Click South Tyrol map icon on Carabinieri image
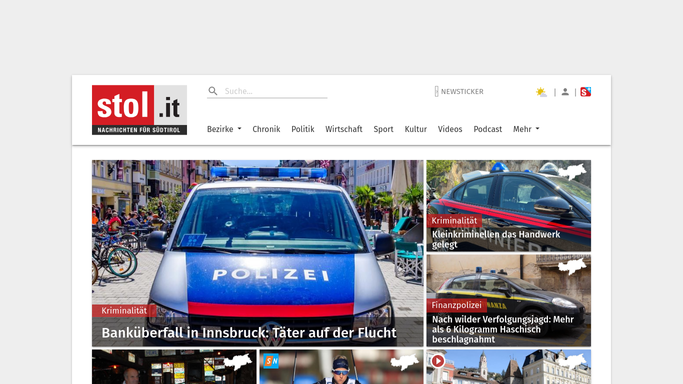The height and width of the screenshot is (384, 683). coord(572,172)
